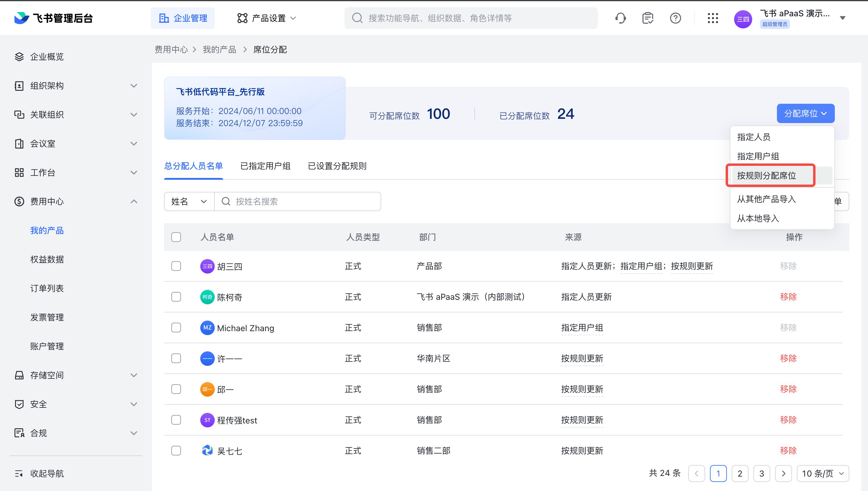Expand the 会议室 sidebar section

pyautogui.click(x=134, y=144)
